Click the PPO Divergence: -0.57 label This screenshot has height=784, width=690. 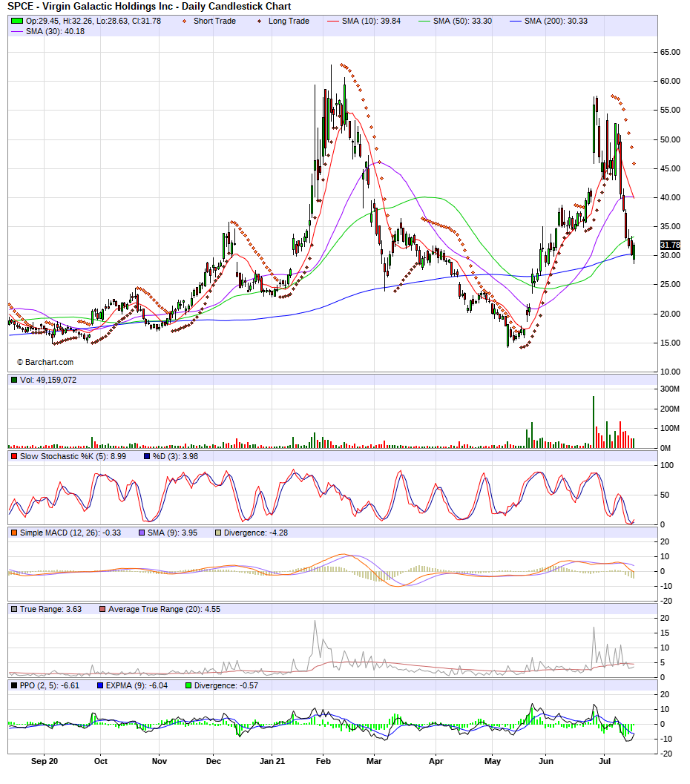[226, 686]
